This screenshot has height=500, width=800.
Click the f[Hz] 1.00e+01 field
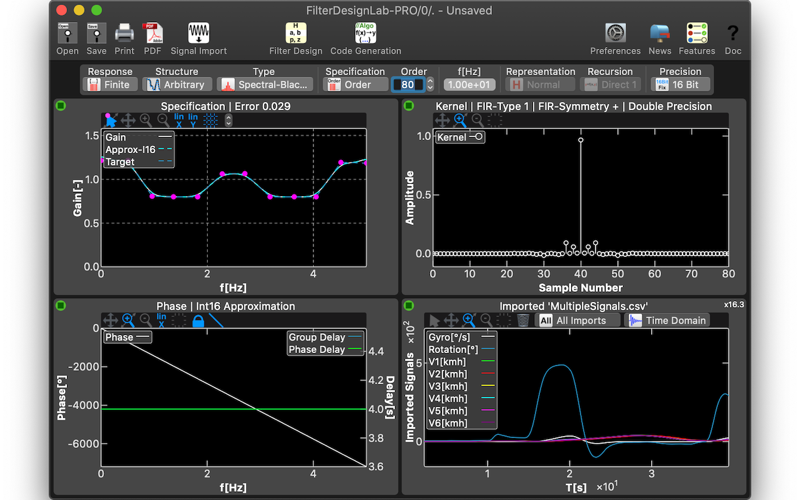click(469, 85)
